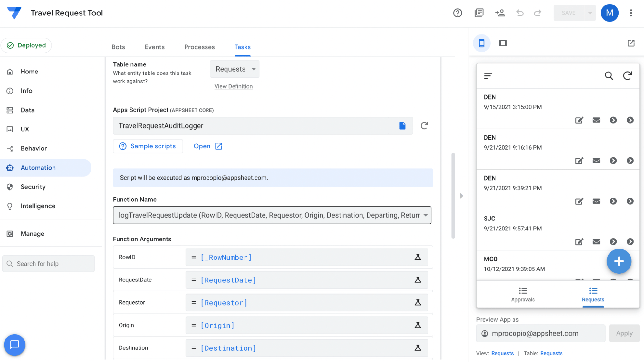Open the Security section in sidebar
The height and width of the screenshot is (362, 644).
pyautogui.click(x=33, y=187)
